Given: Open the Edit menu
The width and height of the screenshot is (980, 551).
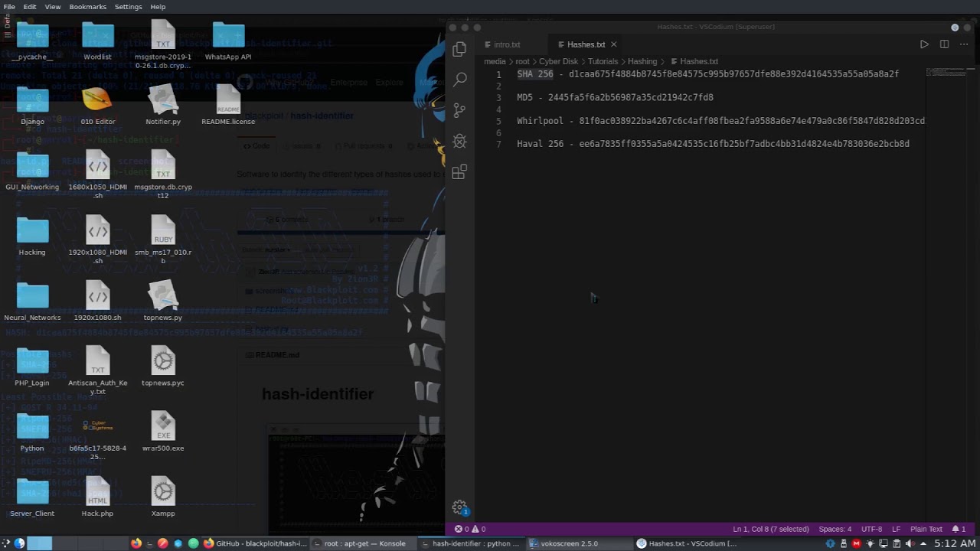Looking at the screenshot, I should click(x=30, y=6).
